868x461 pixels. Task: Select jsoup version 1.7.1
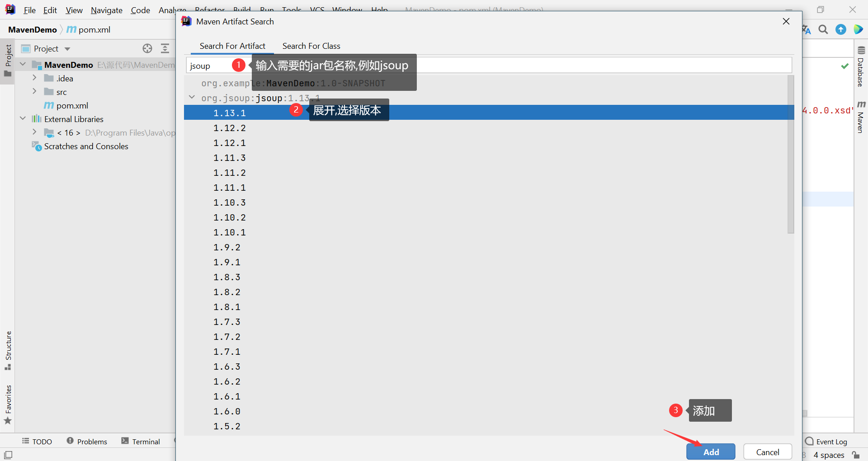point(486,352)
